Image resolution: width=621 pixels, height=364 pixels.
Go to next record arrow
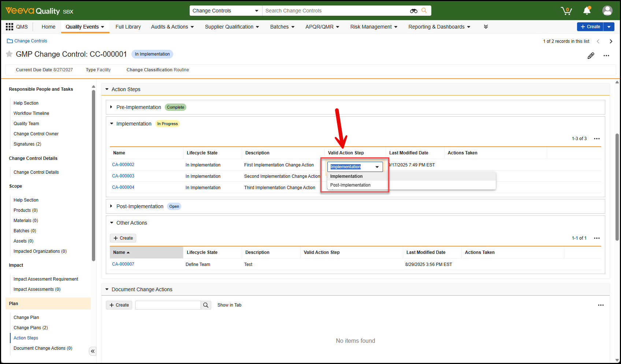click(611, 41)
